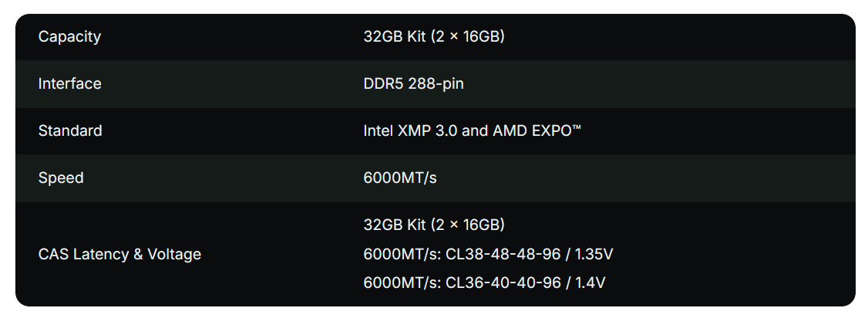Click the ampersand in CAS Latency & Voltage
The image size is (868, 318).
[138, 254]
